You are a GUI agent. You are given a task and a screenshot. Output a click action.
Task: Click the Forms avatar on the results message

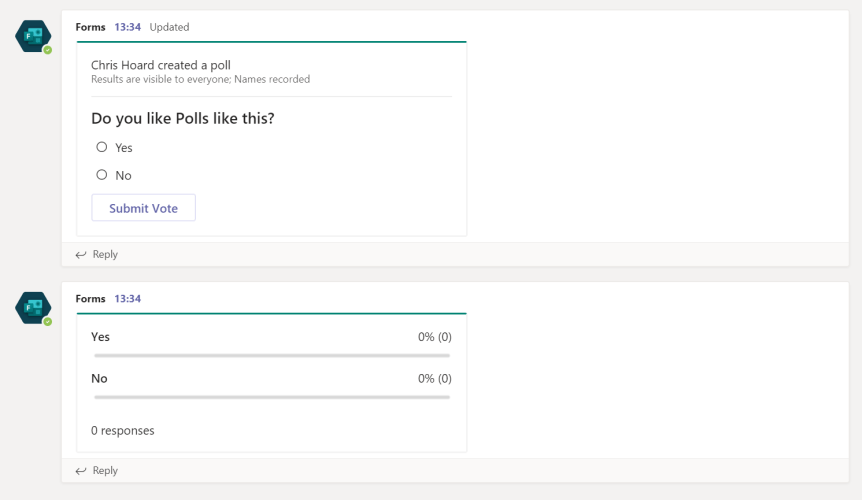pyautogui.click(x=32, y=307)
